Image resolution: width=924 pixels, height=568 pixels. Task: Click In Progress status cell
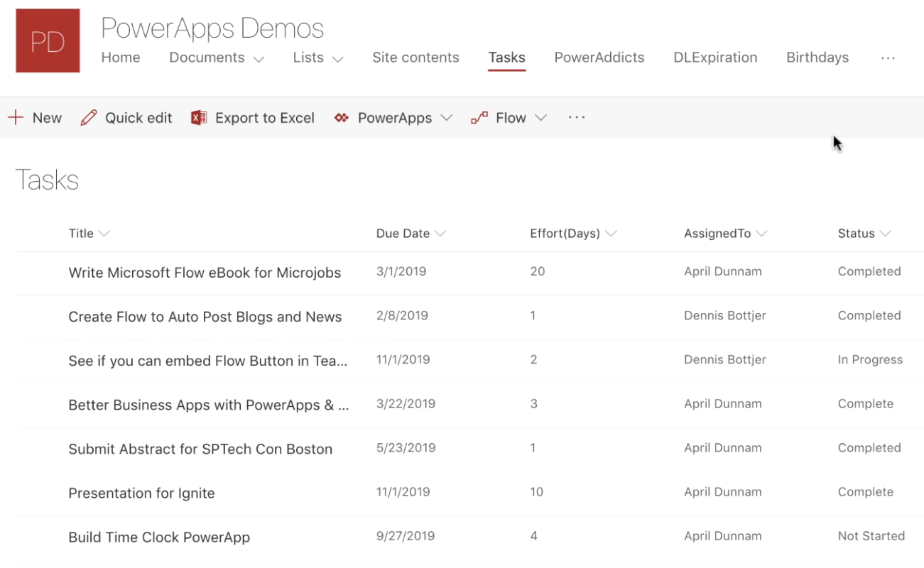click(870, 359)
